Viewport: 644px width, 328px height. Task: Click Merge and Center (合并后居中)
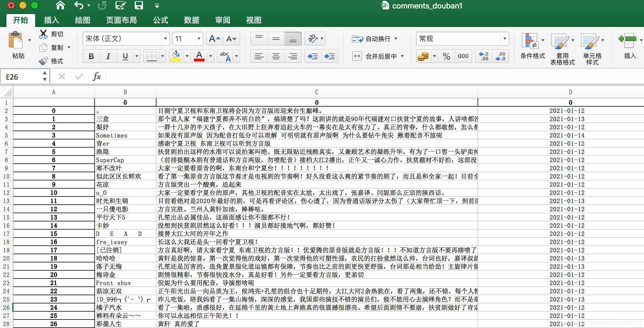tap(377, 56)
